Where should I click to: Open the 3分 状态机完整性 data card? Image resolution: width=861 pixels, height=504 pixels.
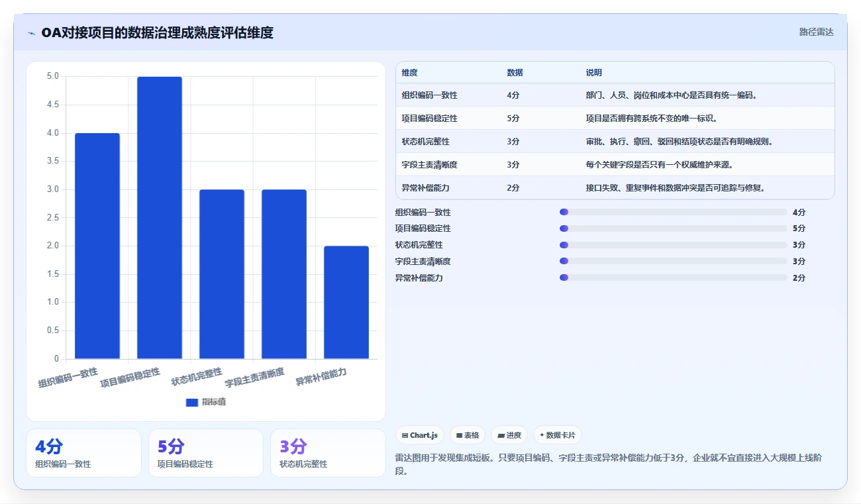328,453
